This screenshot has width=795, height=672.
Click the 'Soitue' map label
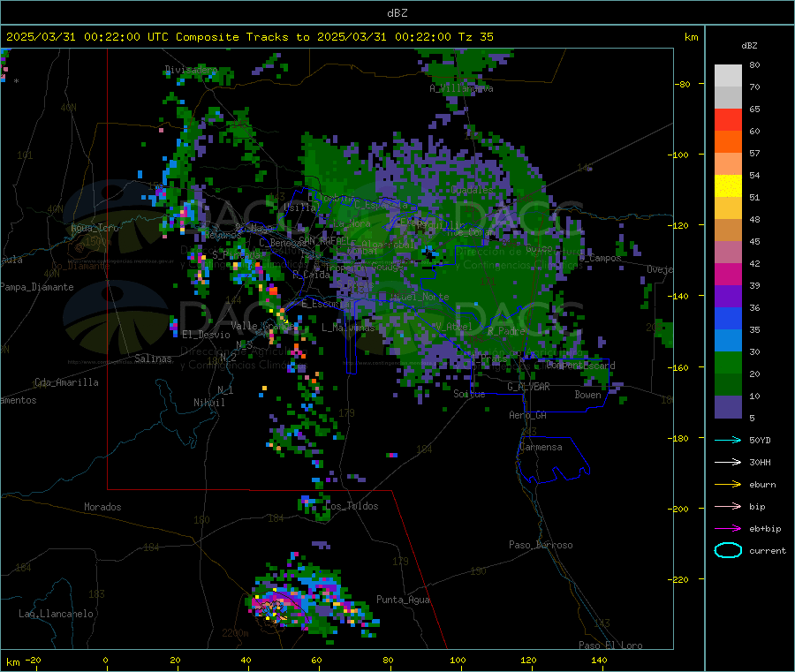click(x=469, y=394)
